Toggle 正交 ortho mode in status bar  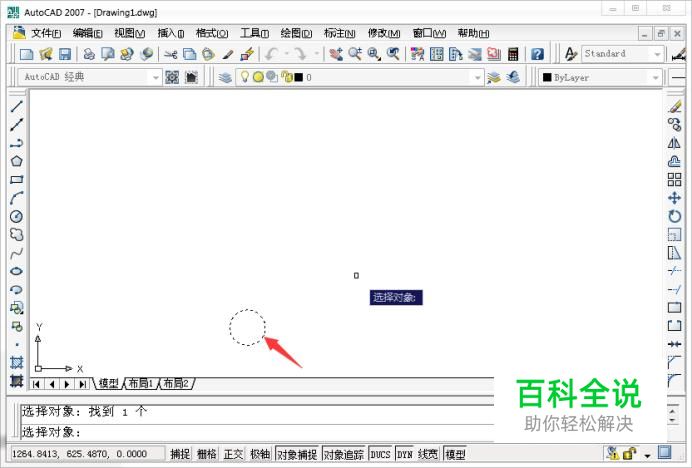tap(233, 453)
